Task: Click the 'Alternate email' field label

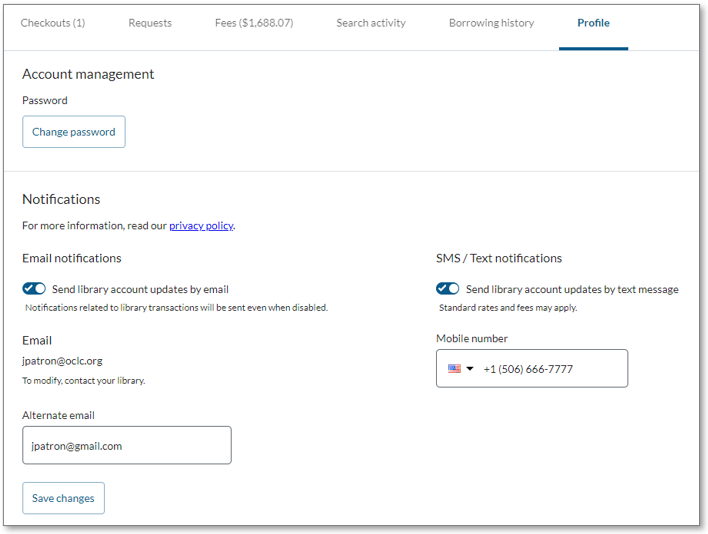Action: 58,415
